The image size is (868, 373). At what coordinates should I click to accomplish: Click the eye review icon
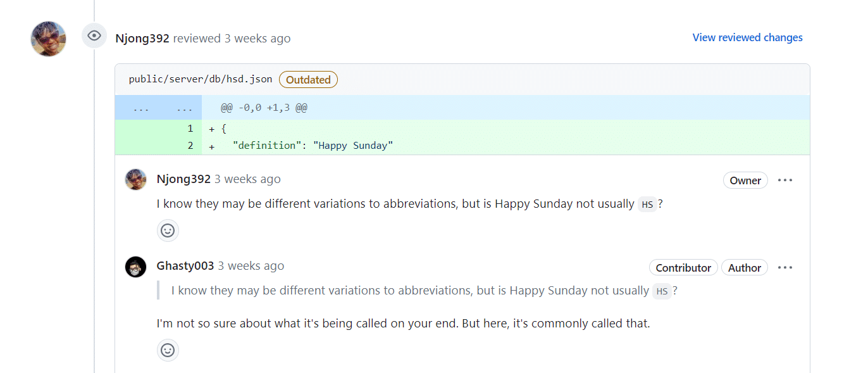(94, 35)
